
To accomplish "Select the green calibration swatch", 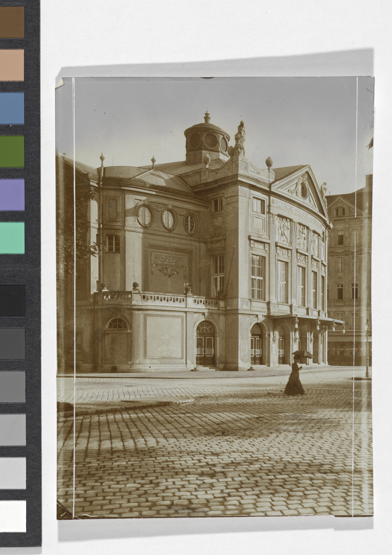I will (x=12, y=151).
